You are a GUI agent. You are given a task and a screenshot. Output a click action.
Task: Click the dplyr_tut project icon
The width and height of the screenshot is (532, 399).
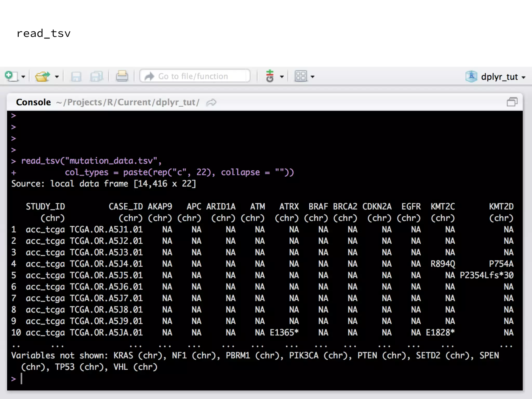[x=471, y=76]
